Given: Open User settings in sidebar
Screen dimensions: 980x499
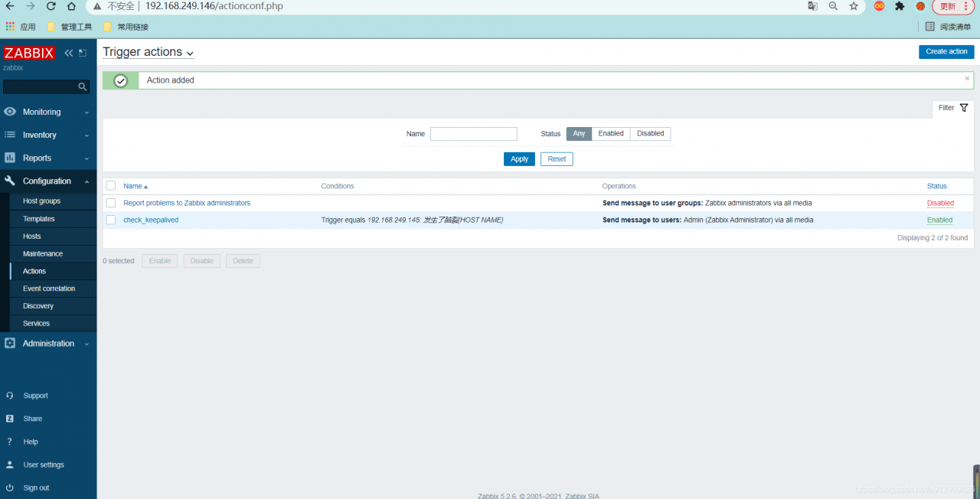Looking at the screenshot, I should pyautogui.click(x=44, y=465).
